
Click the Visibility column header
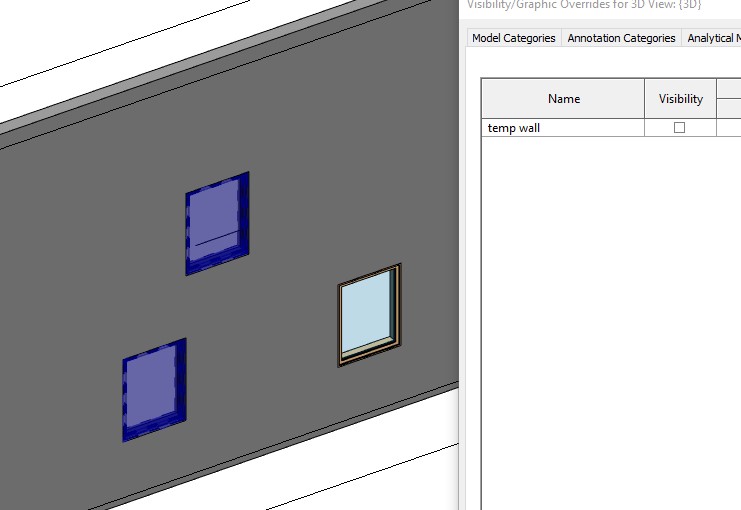681,99
